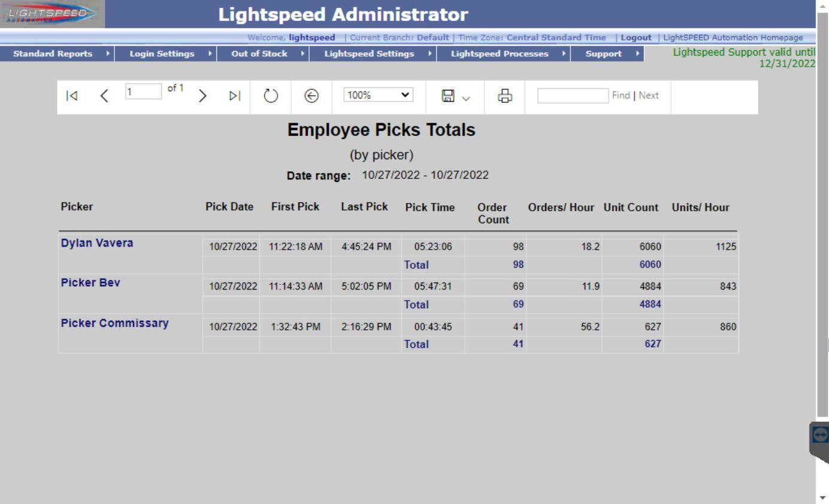The image size is (829, 504).
Task: Click the Pick Date column header
Action: click(229, 207)
